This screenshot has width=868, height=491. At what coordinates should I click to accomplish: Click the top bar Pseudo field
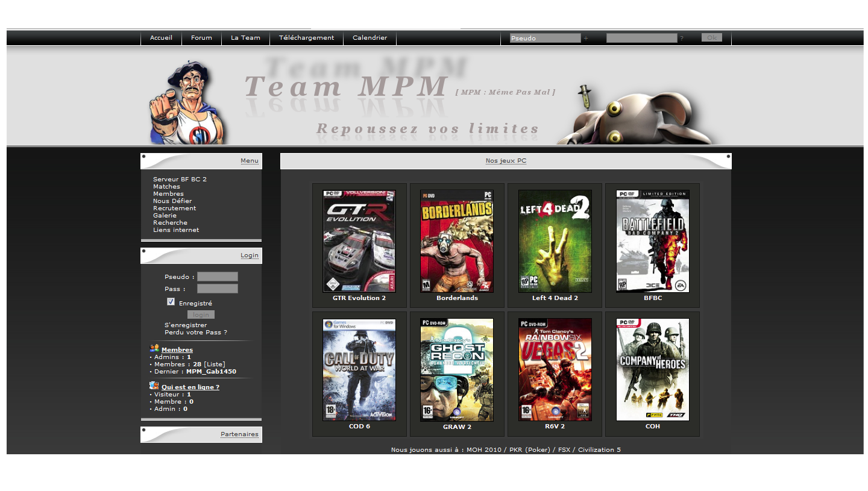[x=545, y=38]
